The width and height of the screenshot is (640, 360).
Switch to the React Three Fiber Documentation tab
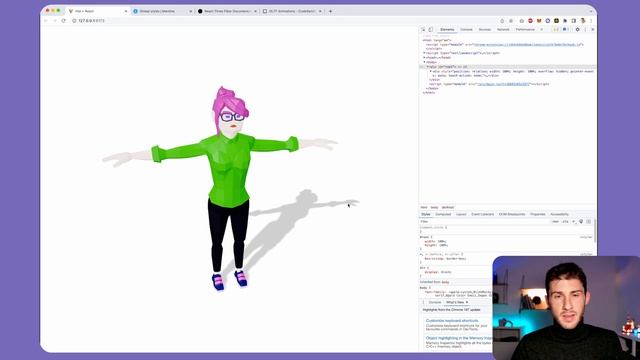[227, 11]
